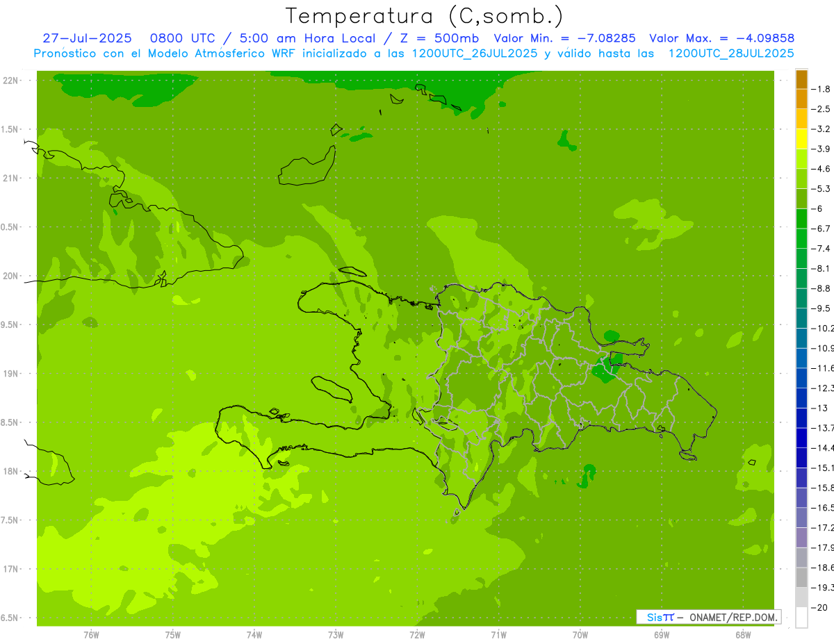This screenshot has width=834, height=644.
Task: Click the "-3.9" colorbar label
Action: [821, 149]
